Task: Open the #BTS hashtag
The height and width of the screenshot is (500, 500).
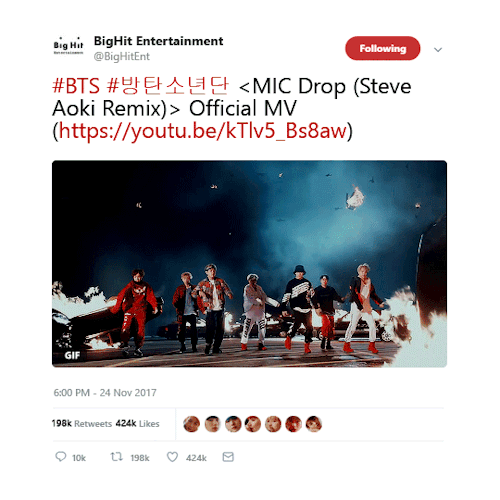Action: click(76, 86)
